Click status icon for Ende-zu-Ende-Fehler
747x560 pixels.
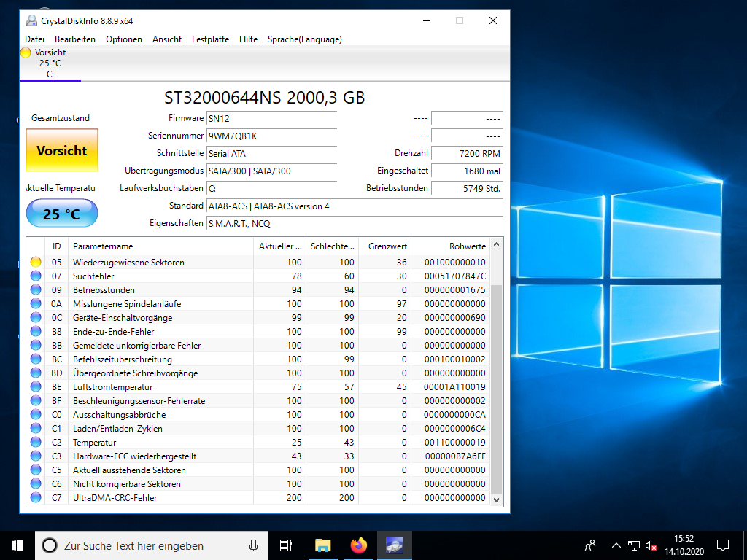[36, 331]
